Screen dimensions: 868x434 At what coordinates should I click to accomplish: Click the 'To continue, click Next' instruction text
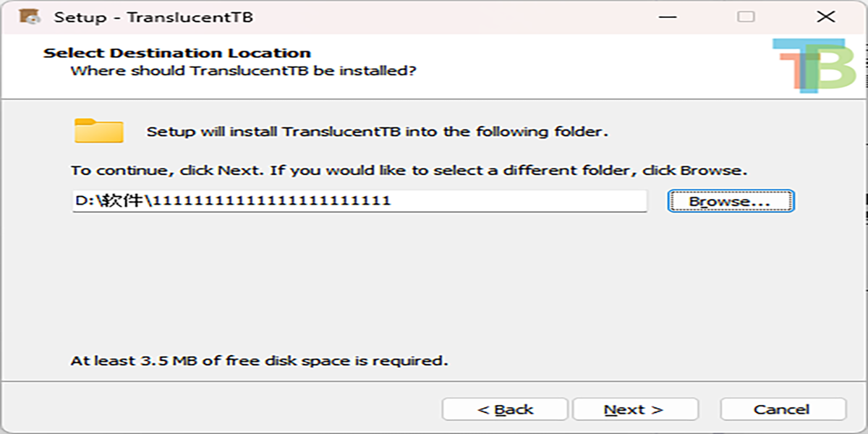(x=409, y=171)
